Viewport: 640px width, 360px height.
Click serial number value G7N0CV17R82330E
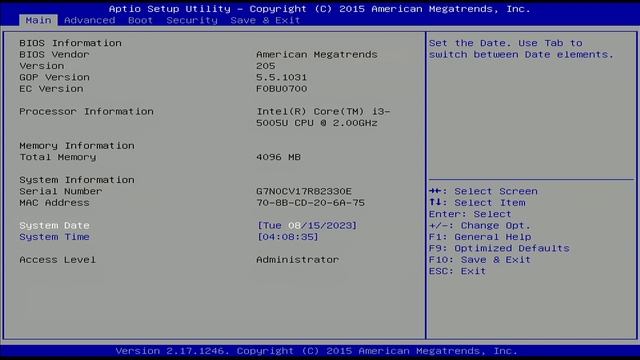tap(304, 191)
